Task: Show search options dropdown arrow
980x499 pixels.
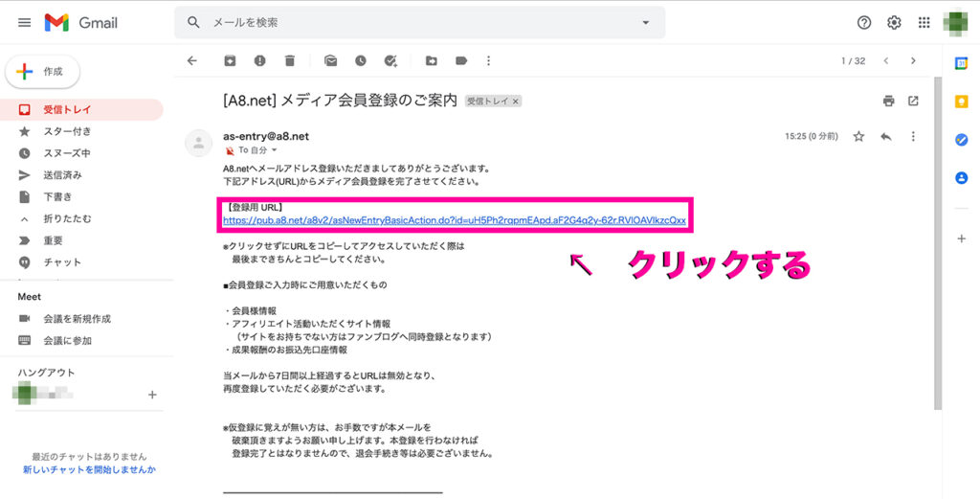Action: 646,23
